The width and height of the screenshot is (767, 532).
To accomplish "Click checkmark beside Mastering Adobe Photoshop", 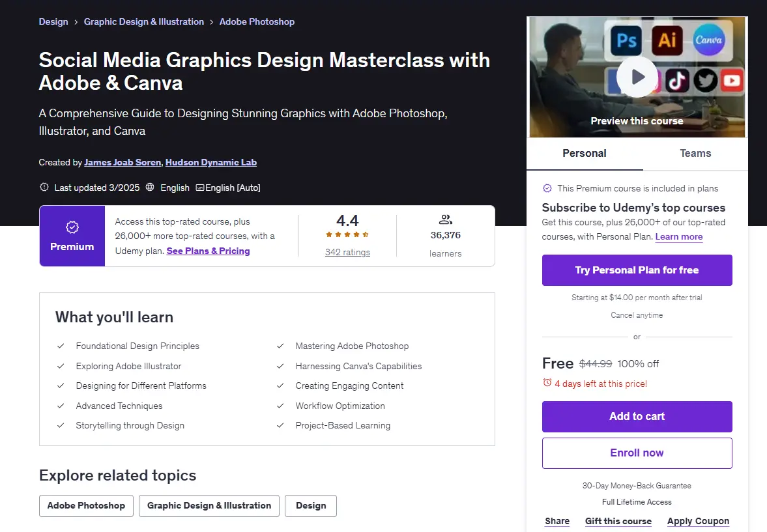I will pos(280,346).
